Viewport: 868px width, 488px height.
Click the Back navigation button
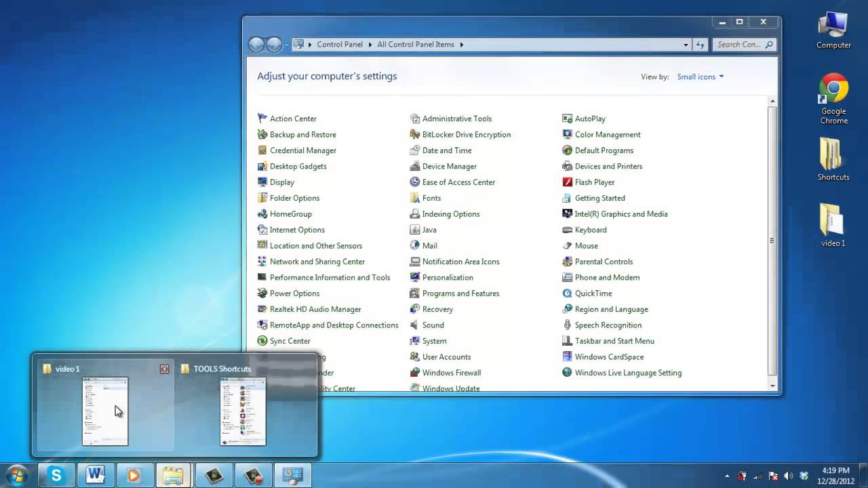coord(256,45)
